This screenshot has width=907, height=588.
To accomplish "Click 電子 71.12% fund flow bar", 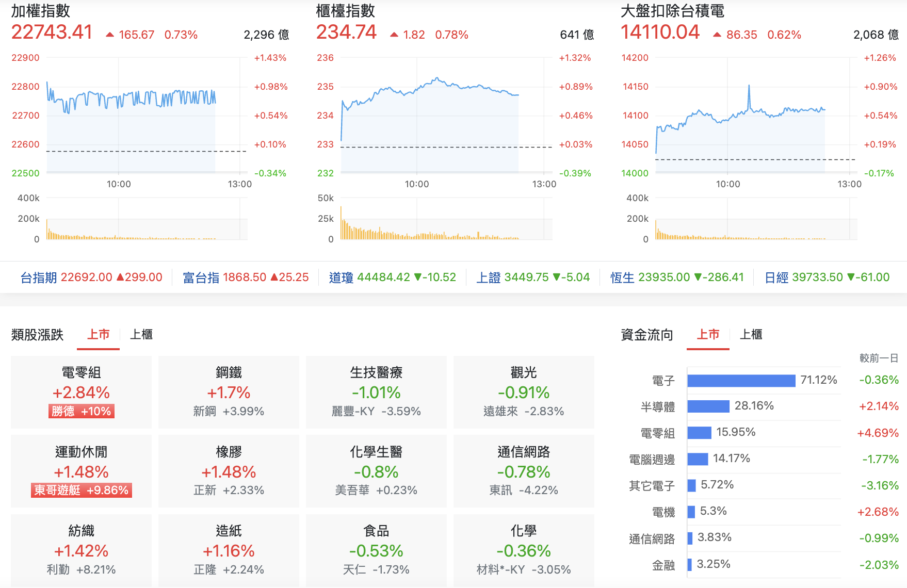I will pyautogui.click(x=741, y=381).
